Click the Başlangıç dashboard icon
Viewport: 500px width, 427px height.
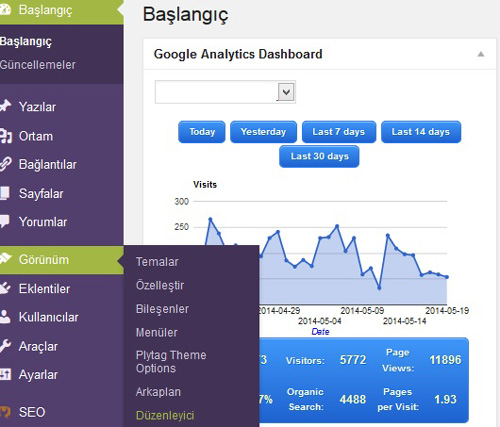[x=5, y=10]
